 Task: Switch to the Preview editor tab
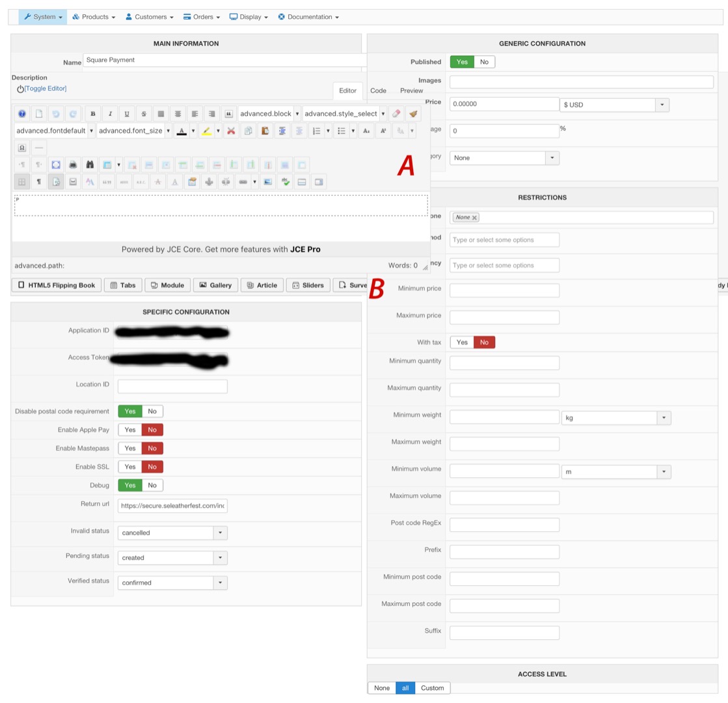pyautogui.click(x=411, y=90)
